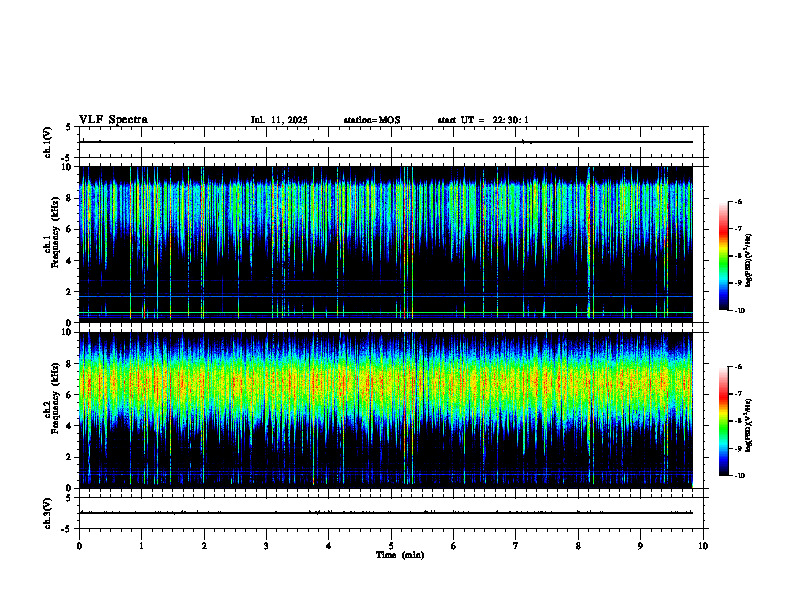Pick the ch.1 spectrogram color bar
This screenshot has width=792, height=612.
pyautogui.click(x=724, y=256)
